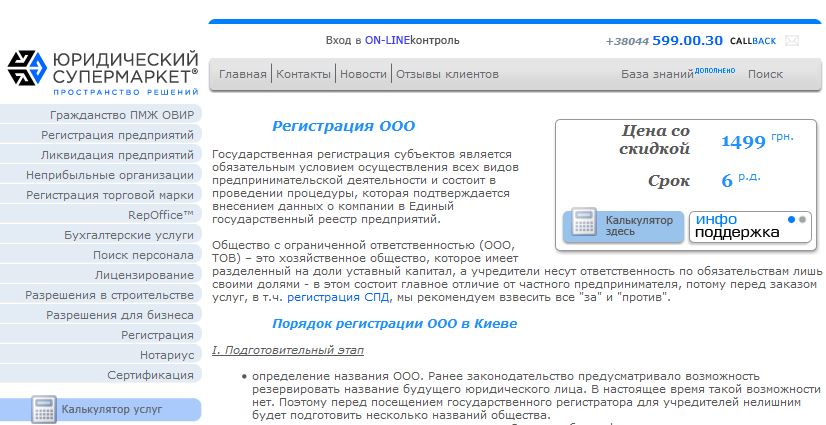Open Гражданство ПМЖ ОВИР sidebar item

click(x=101, y=115)
